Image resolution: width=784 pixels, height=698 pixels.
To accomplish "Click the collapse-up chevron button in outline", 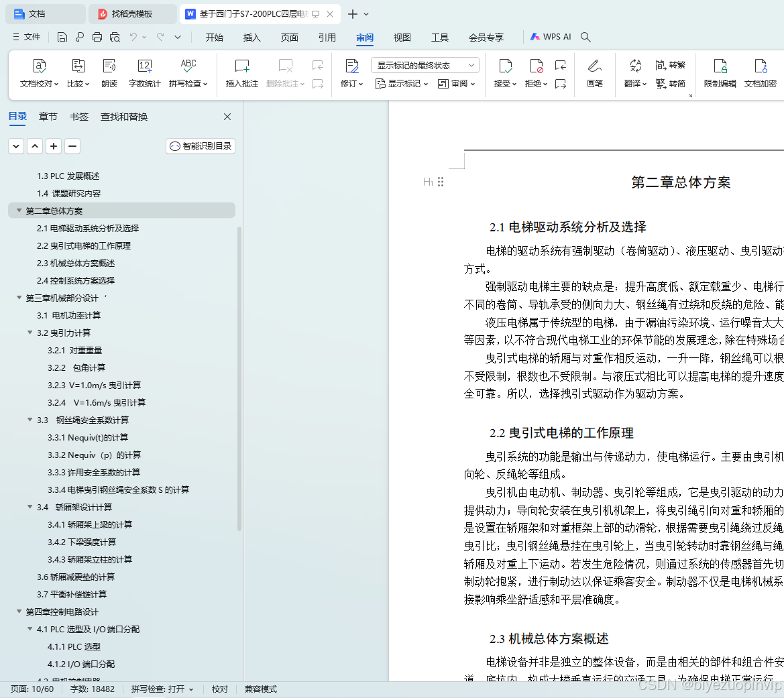I will point(35,146).
